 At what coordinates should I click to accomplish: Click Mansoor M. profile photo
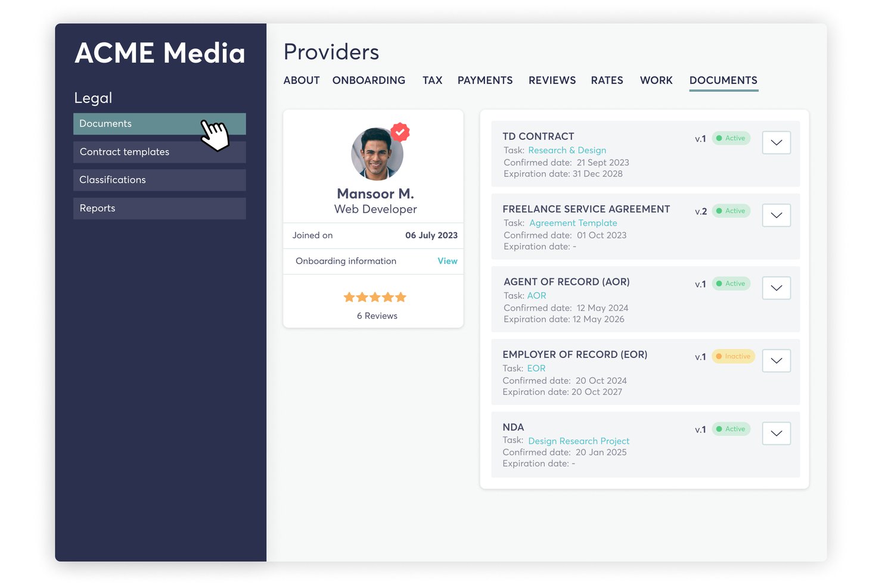coord(377,154)
